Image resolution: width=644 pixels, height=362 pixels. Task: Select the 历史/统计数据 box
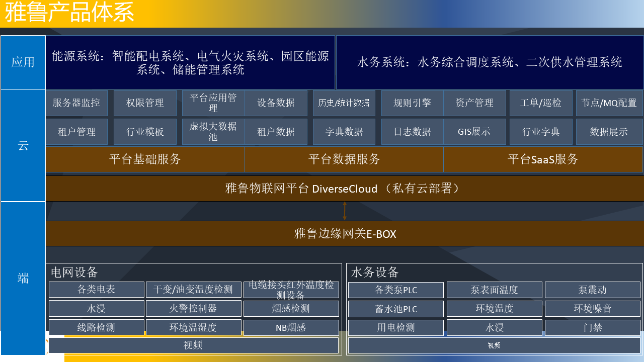coord(344,103)
